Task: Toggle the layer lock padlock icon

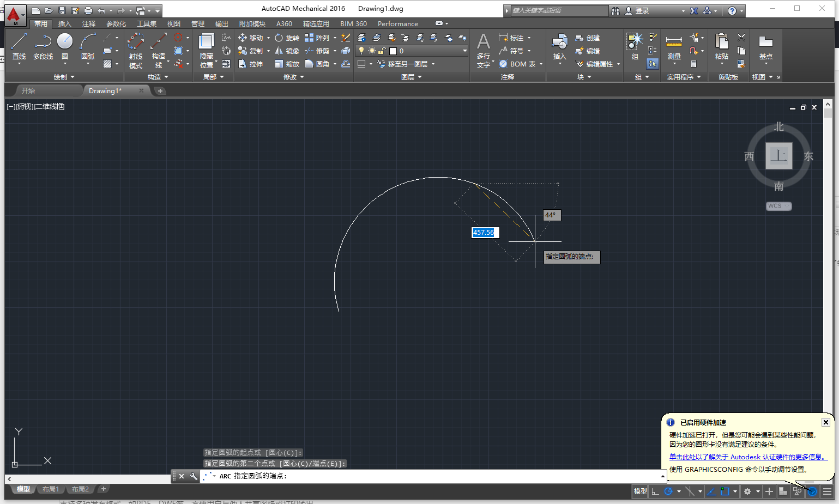Action: 382,51
